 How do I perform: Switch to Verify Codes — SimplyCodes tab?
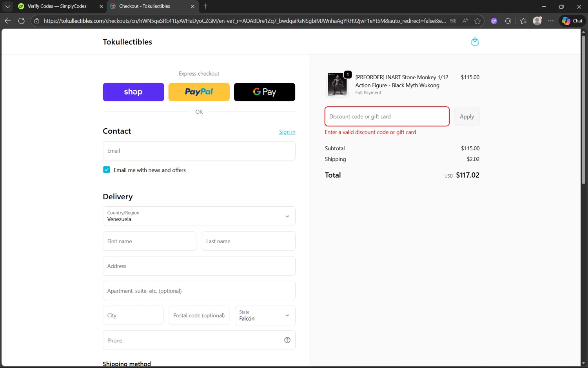click(57, 6)
